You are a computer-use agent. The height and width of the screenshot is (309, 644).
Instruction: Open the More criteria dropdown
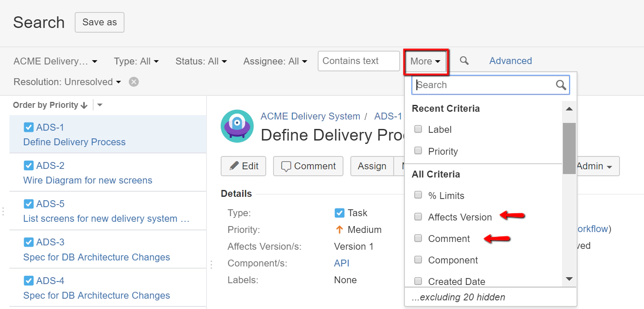click(x=425, y=61)
